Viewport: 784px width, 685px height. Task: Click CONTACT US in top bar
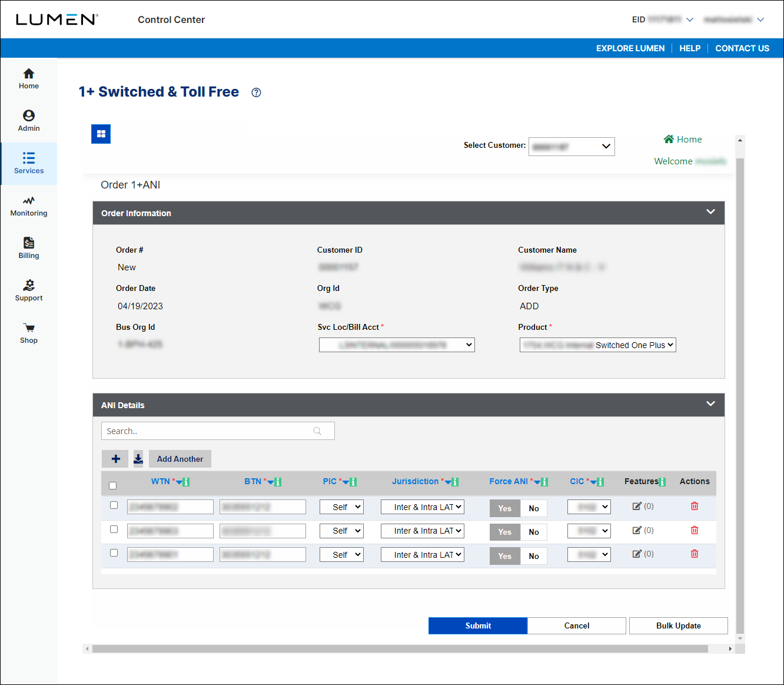[x=742, y=48]
